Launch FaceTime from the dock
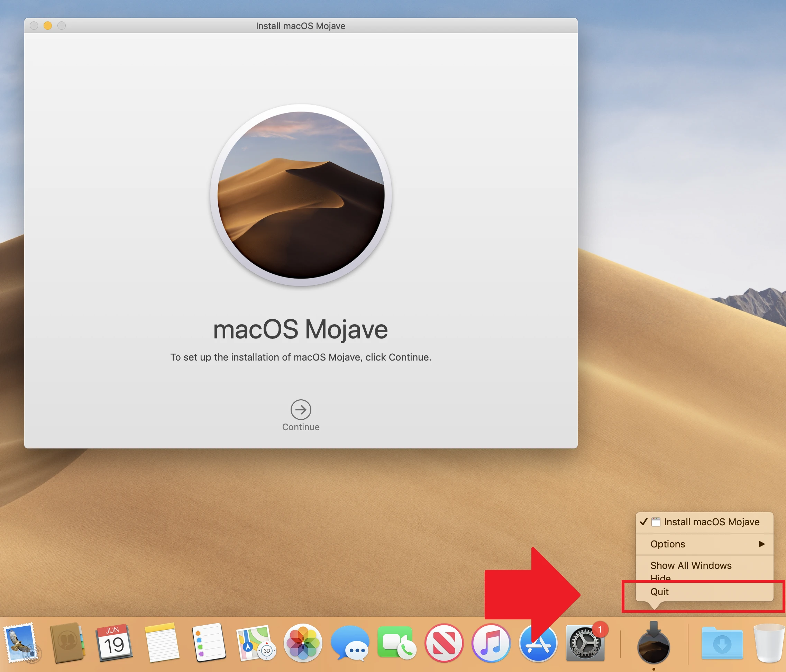The image size is (786, 672). pos(396,643)
